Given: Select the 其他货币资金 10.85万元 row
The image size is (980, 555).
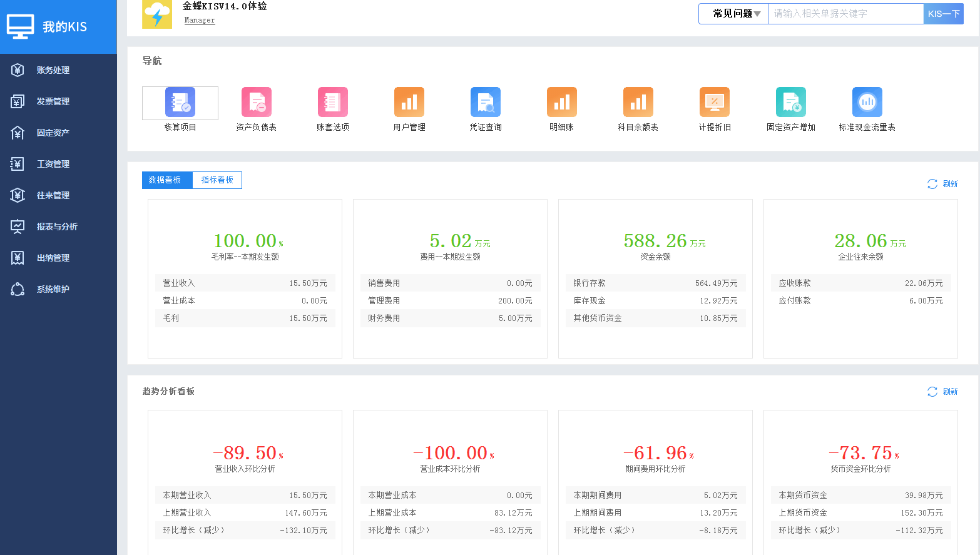Looking at the screenshot, I should [655, 318].
